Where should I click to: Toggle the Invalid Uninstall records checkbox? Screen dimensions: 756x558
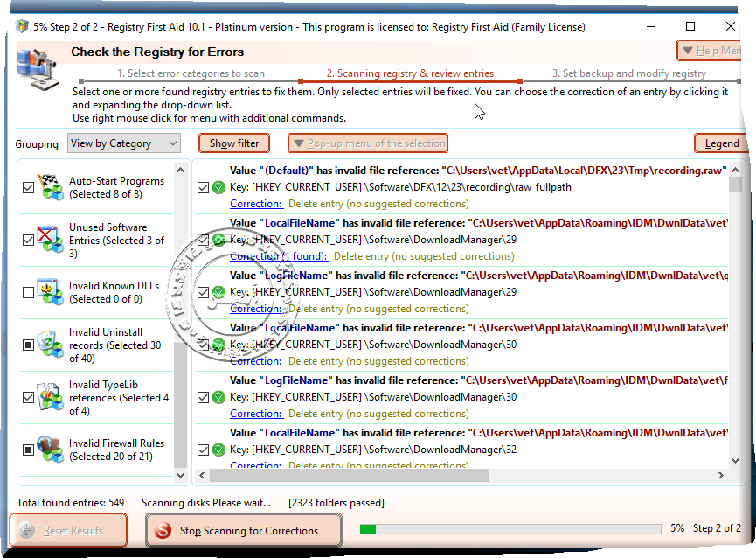(x=29, y=345)
